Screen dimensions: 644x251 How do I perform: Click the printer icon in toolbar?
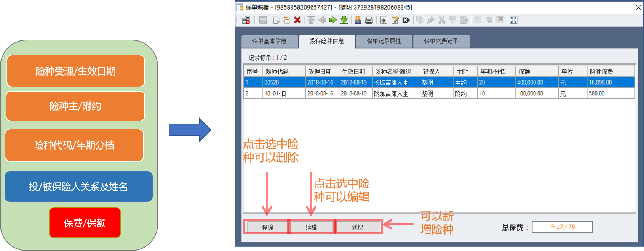(x=369, y=20)
